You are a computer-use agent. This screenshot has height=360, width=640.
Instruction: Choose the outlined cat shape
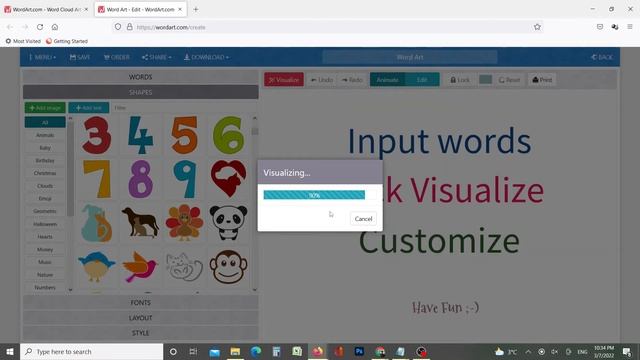184,267
